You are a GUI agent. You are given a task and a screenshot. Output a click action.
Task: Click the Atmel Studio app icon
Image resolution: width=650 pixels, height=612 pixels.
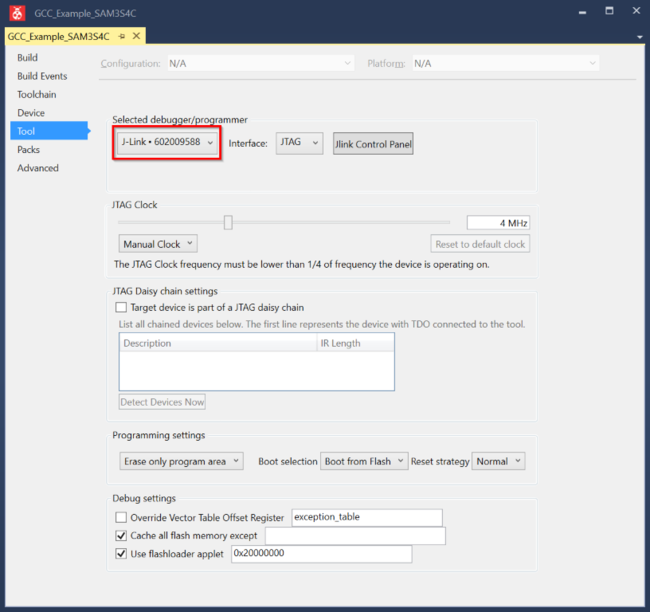coord(14,11)
